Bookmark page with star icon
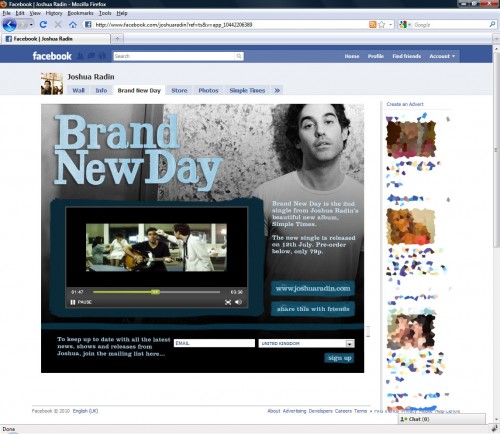The height and width of the screenshot is (434, 500). pos(382,25)
